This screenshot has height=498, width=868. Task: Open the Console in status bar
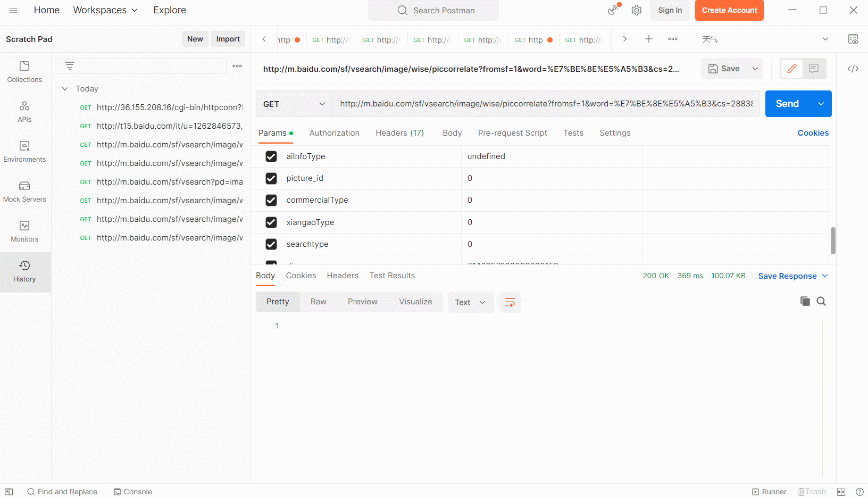133,492
